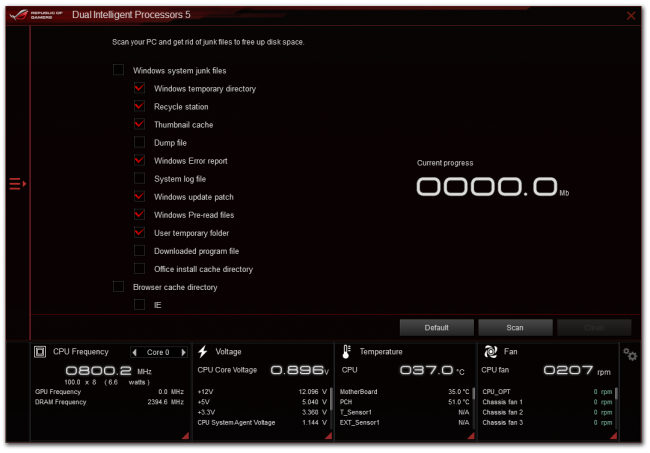Close the Dual Intelligent Processors window
The height and width of the screenshot is (453, 650).
(x=631, y=16)
